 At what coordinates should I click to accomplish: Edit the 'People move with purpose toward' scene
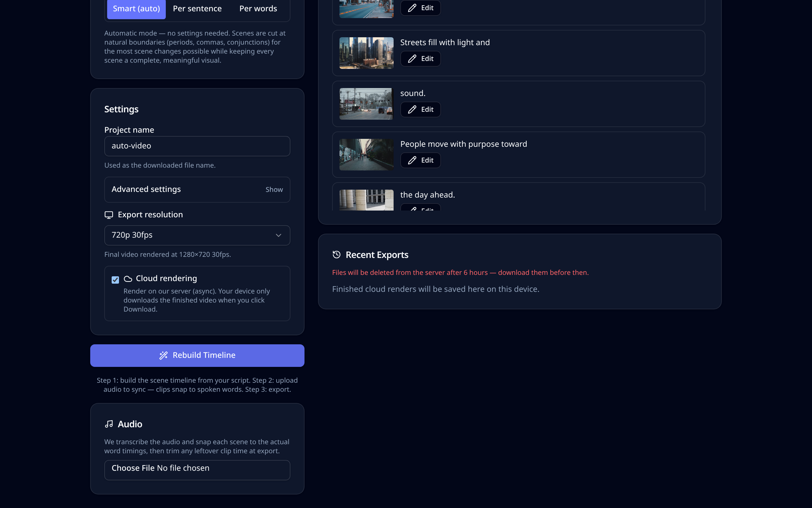tap(420, 160)
